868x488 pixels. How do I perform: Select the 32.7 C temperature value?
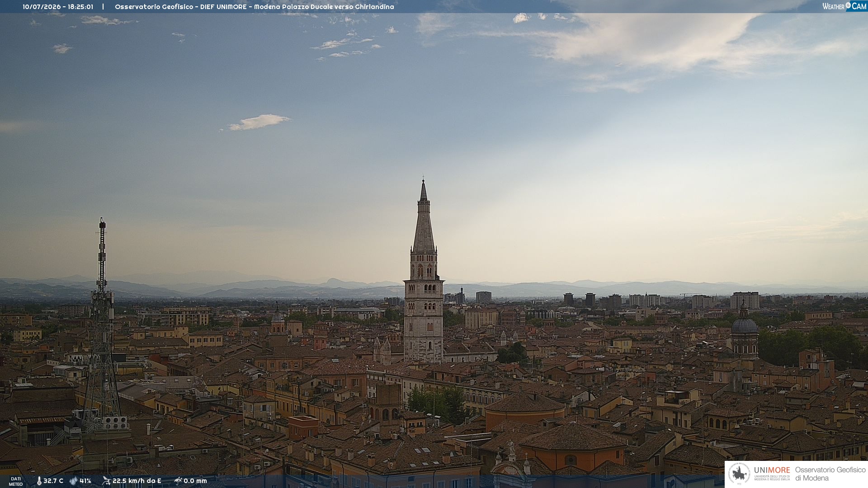click(x=53, y=481)
